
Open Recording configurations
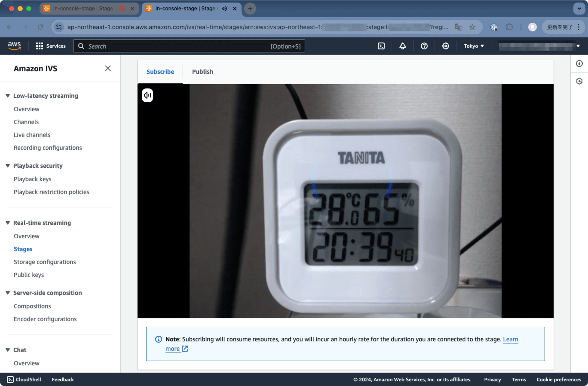coord(48,148)
